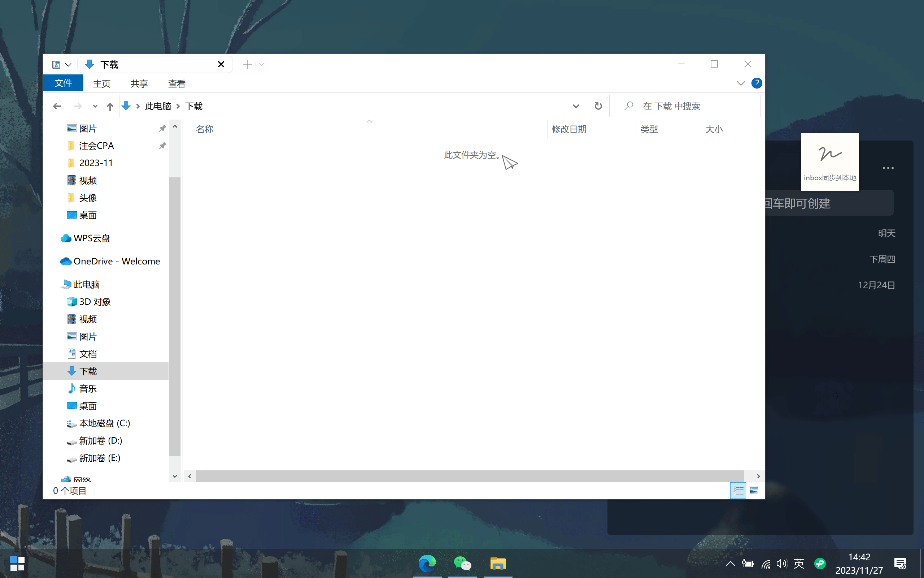Screen dimensions: 924x578
Task: Switch to the 共享 ribbon tab
Action: click(139, 83)
